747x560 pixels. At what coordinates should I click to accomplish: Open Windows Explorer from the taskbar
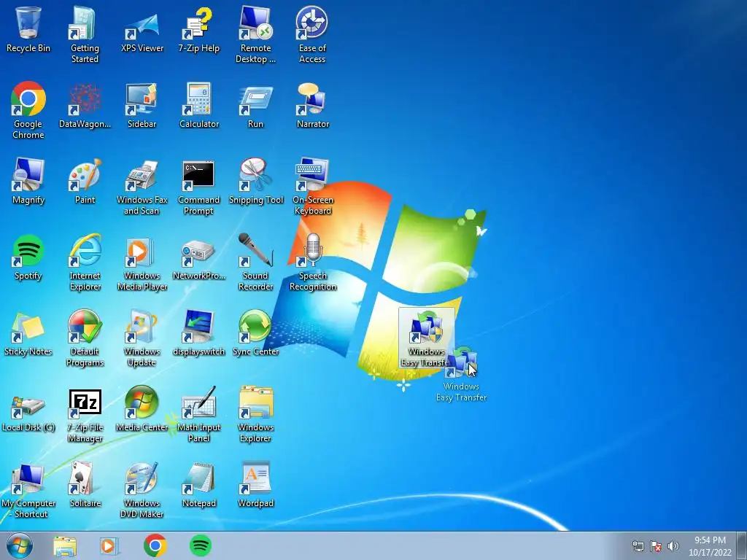coord(65,546)
